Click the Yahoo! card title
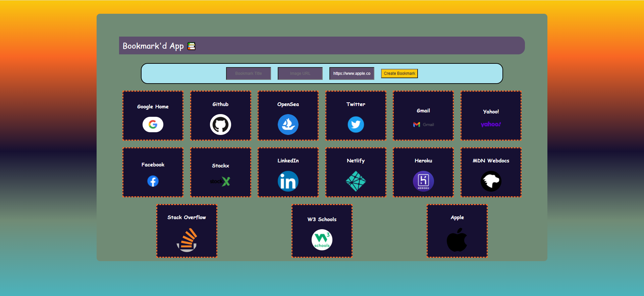The image size is (644, 296). tap(491, 112)
